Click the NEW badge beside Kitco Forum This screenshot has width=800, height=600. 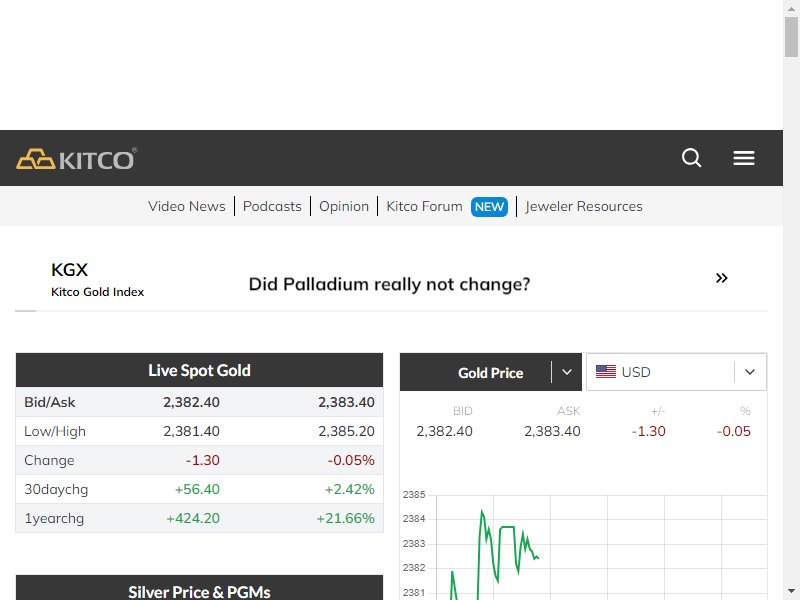coord(489,207)
